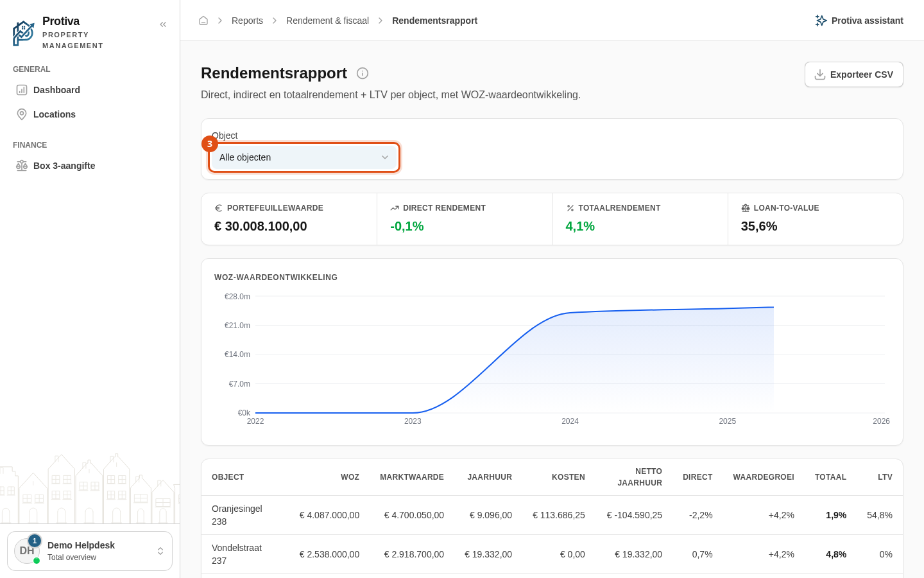Sort by the MARKTWAARDE column header

pyautogui.click(x=412, y=477)
